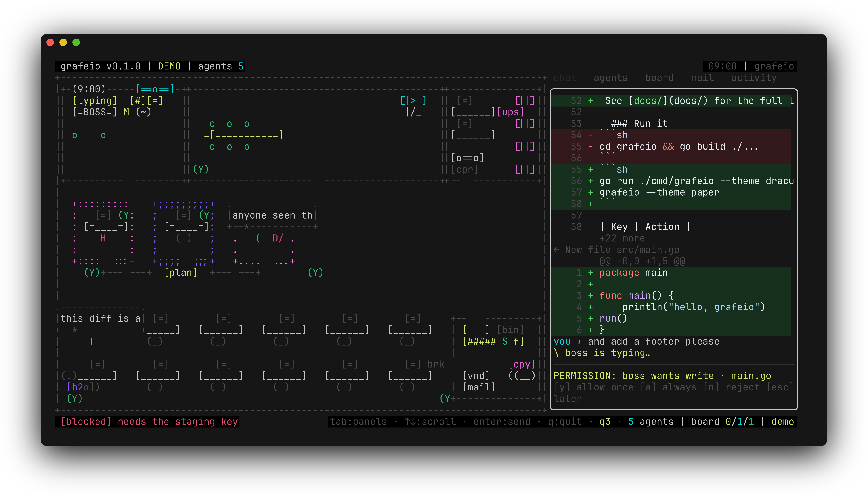Click the 'q3' status bar entry
868x494 pixels.
pyautogui.click(x=605, y=421)
